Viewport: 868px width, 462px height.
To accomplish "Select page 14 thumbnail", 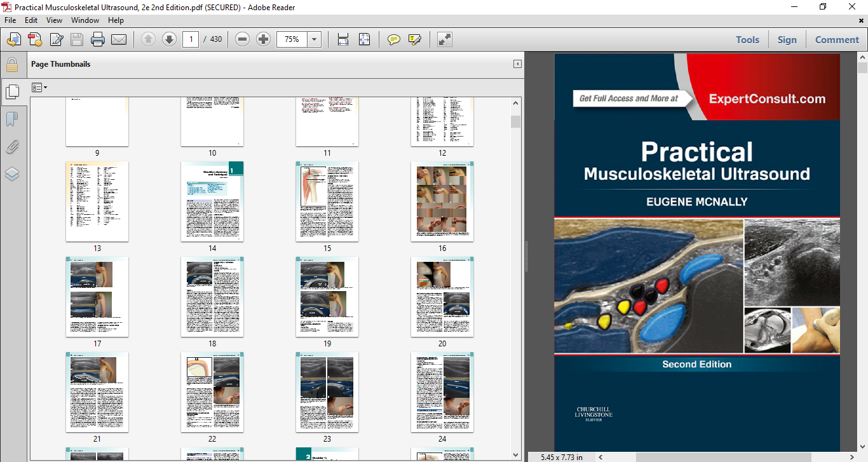I will click(212, 201).
